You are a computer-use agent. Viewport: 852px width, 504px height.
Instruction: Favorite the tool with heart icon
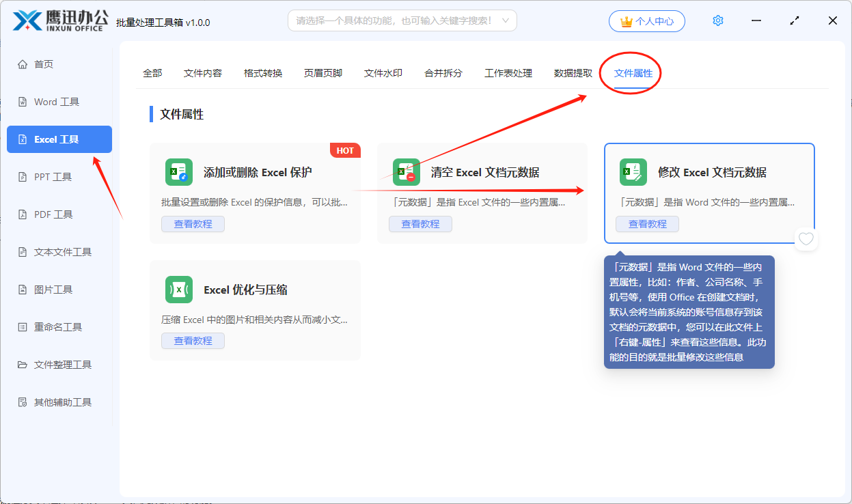[x=806, y=239]
